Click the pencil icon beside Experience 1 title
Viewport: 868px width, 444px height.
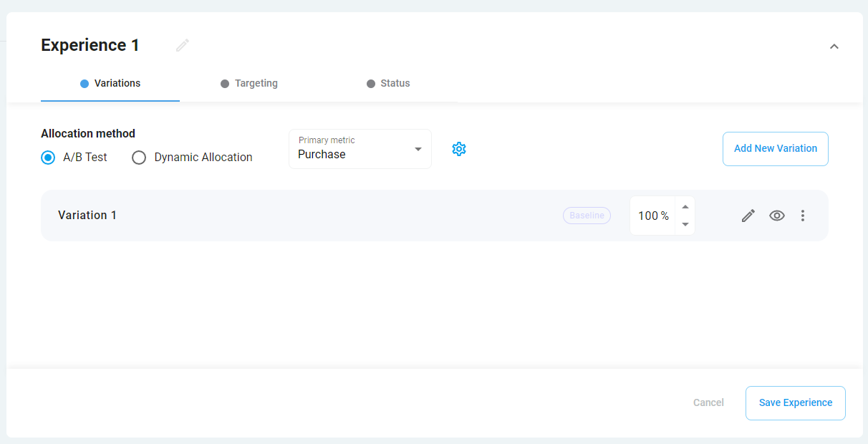(x=183, y=45)
